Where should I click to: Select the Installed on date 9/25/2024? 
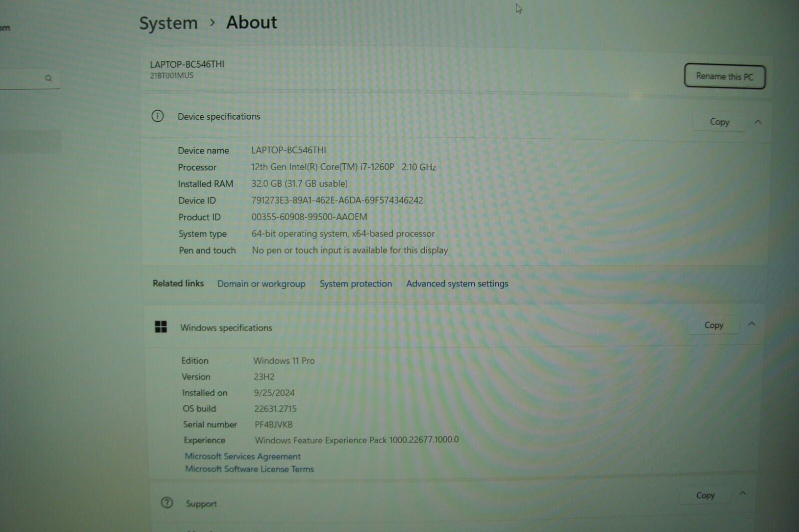click(x=274, y=393)
